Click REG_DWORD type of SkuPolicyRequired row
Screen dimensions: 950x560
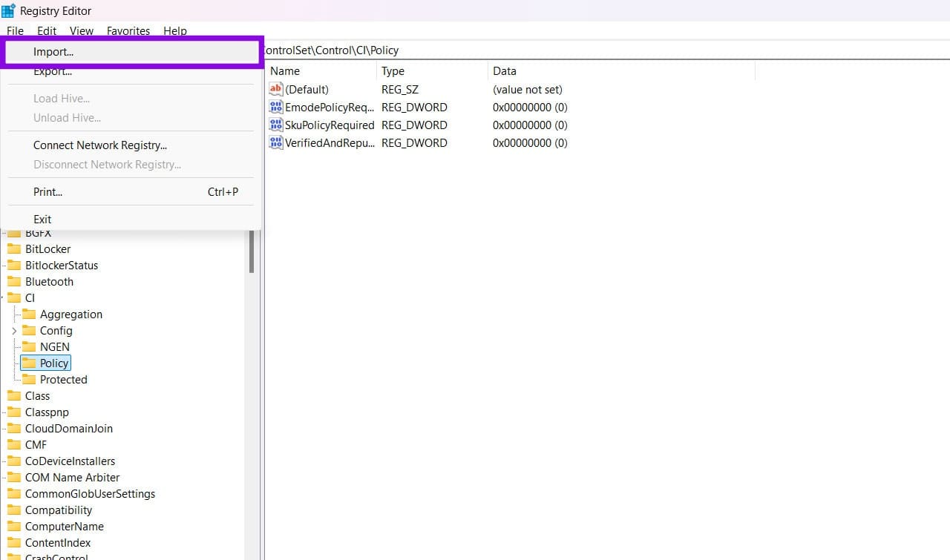[414, 125]
